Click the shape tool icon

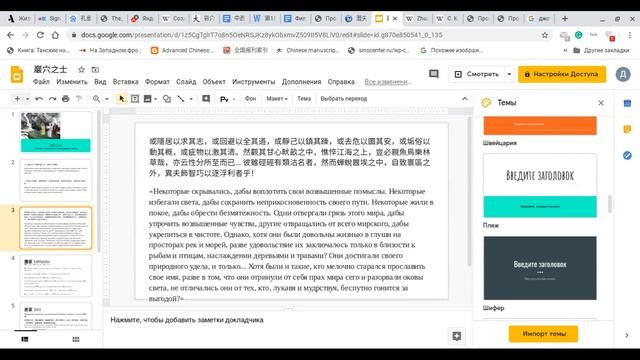(167, 99)
